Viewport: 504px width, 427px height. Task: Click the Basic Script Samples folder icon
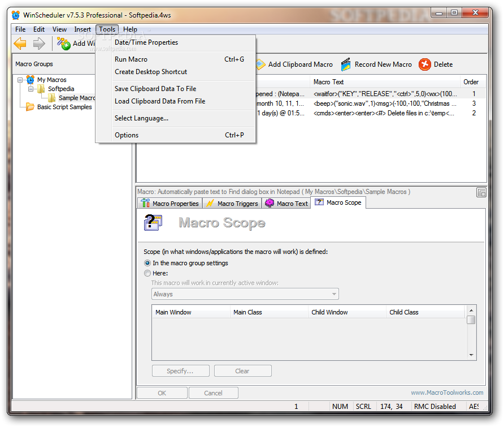click(x=30, y=107)
